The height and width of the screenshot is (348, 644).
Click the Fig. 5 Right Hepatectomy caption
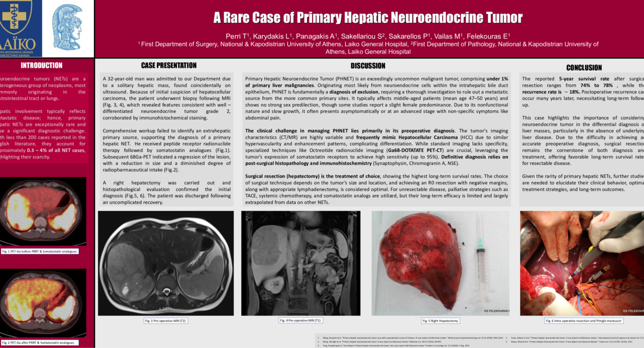pos(440,321)
